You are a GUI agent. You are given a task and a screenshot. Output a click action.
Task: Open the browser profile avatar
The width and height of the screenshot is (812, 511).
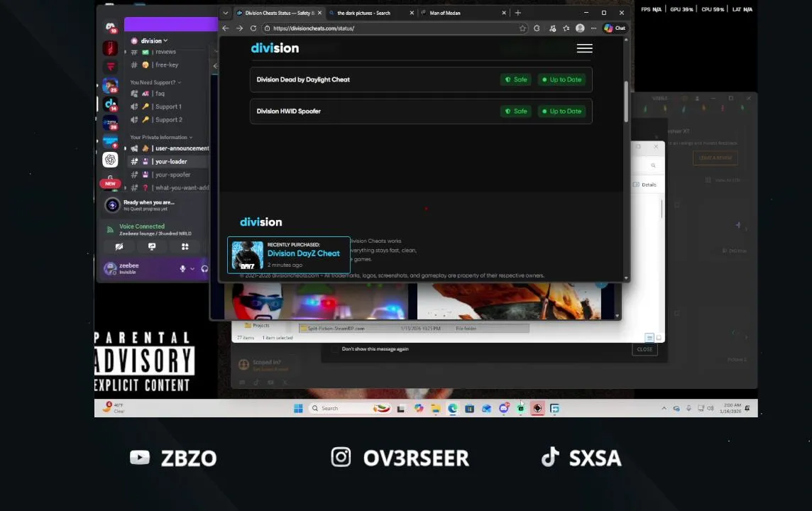[580, 28]
